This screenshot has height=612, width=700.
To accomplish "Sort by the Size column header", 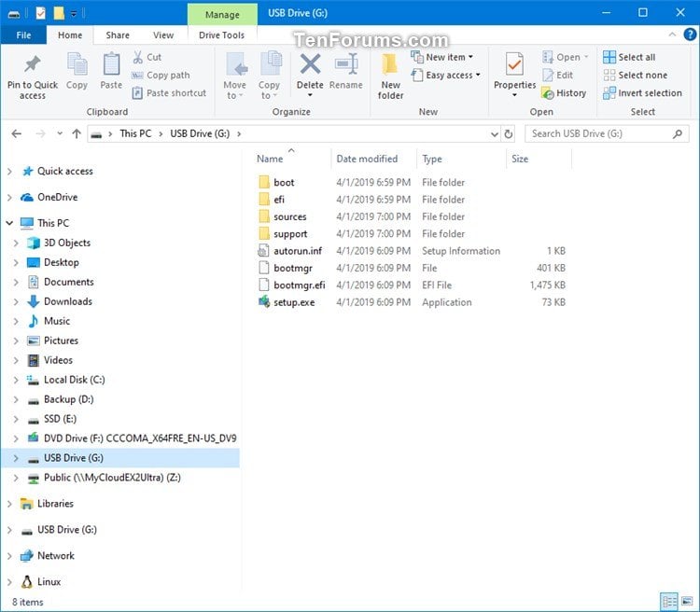I will coord(520,159).
